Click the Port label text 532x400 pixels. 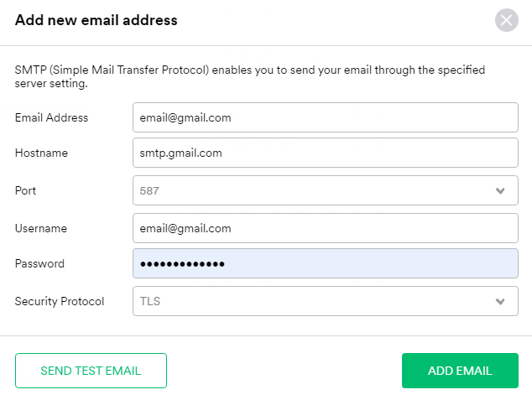pos(26,190)
